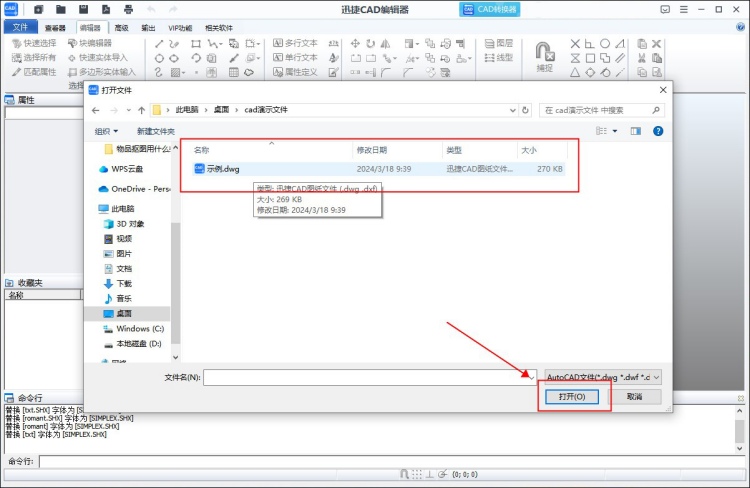Click the 捕捉 snap magnet icon

545,57
